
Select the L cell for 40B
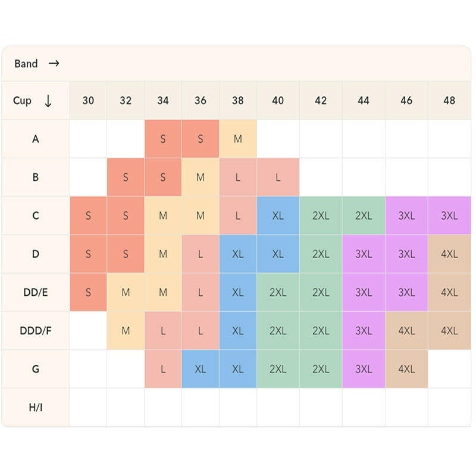(x=278, y=177)
